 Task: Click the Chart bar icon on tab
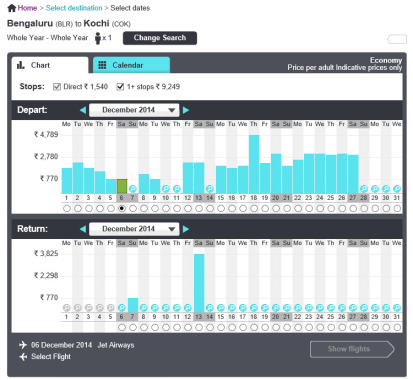point(21,65)
